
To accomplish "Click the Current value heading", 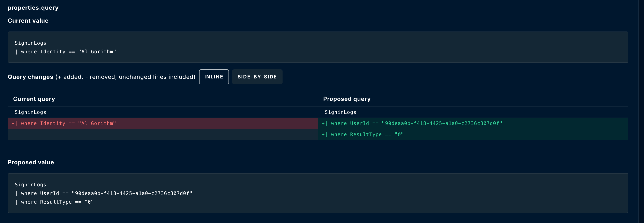I will [x=28, y=21].
